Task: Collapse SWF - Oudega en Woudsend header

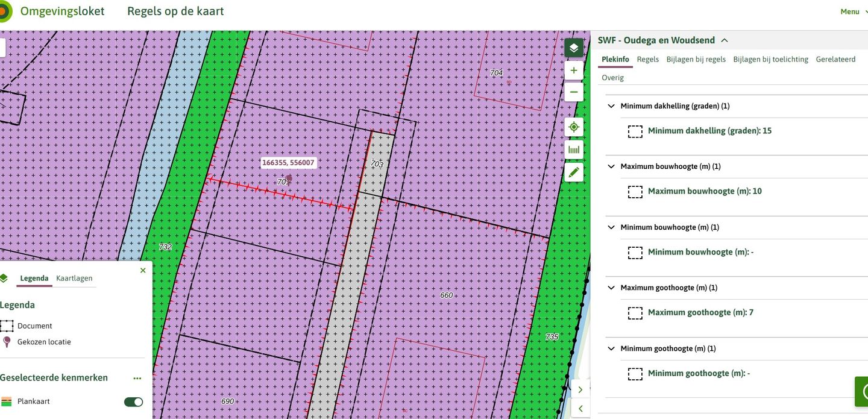Action: coord(725,40)
